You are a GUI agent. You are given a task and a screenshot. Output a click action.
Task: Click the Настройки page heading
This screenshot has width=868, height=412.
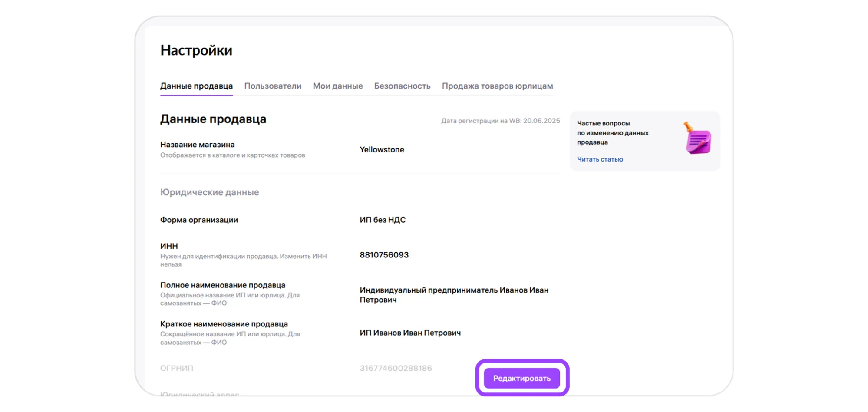coord(196,50)
